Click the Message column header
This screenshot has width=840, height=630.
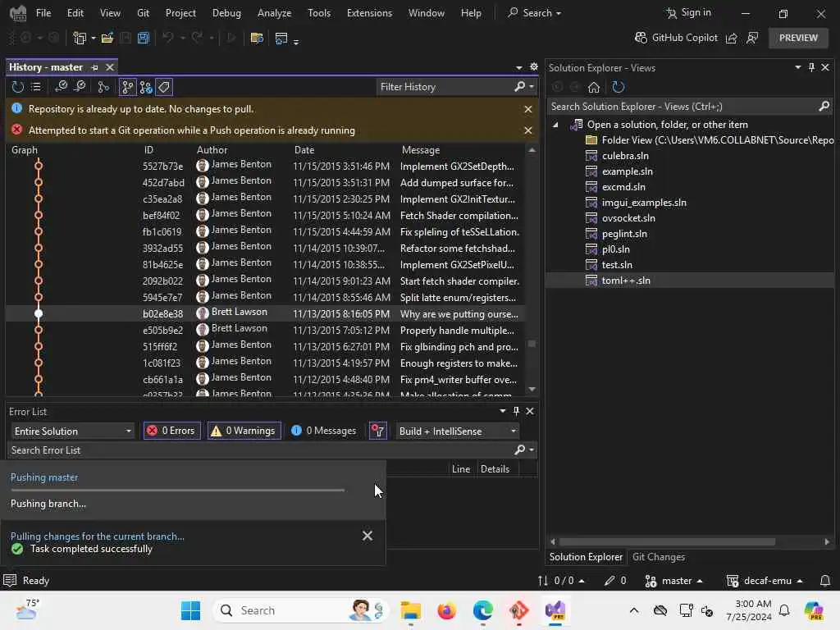421,150
